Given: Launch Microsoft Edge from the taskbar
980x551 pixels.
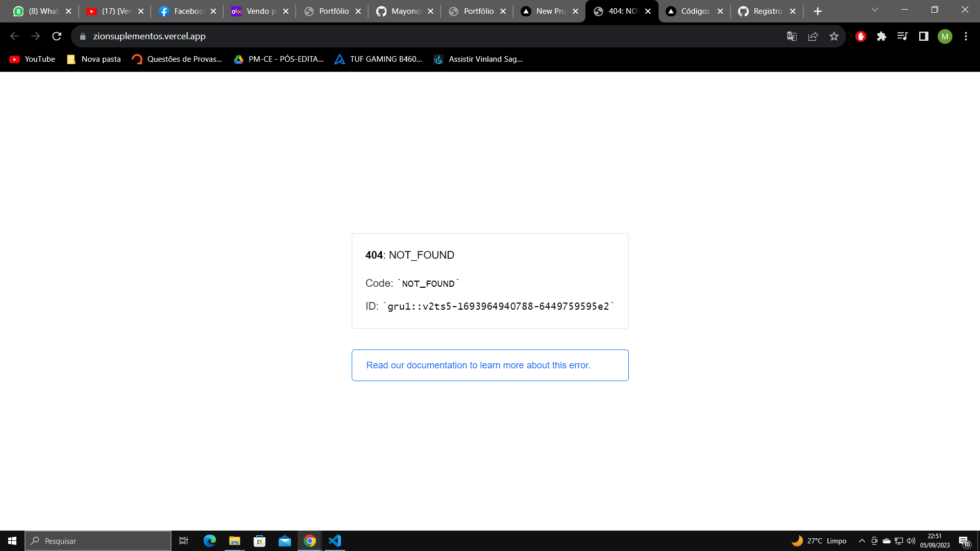Looking at the screenshot, I should click(x=209, y=541).
